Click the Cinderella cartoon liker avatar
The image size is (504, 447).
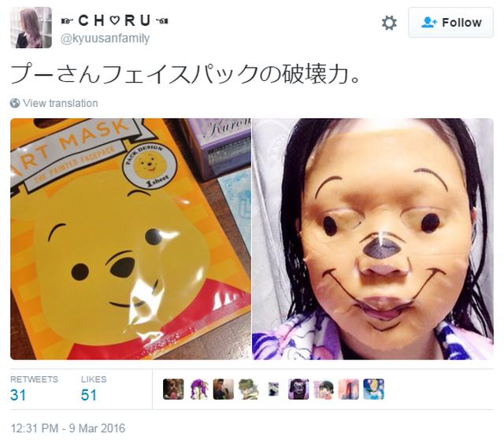click(374, 390)
